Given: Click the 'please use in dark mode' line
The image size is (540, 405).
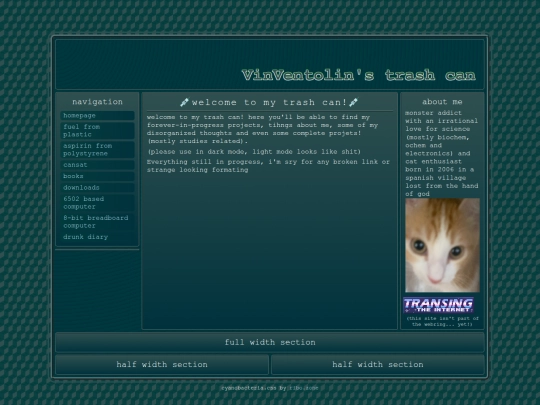Looking at the screenshot, I should (x=254, y=152).
